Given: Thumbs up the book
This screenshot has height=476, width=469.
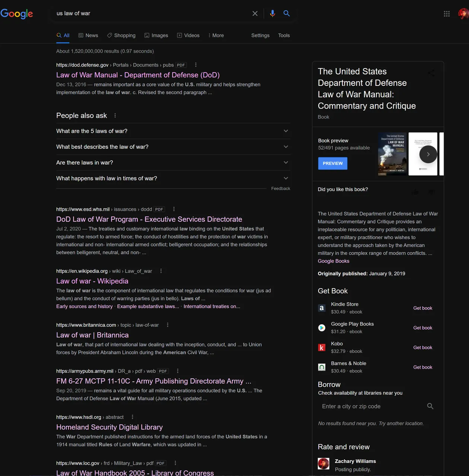Looking at the screenshot, I should coord(415,192).
